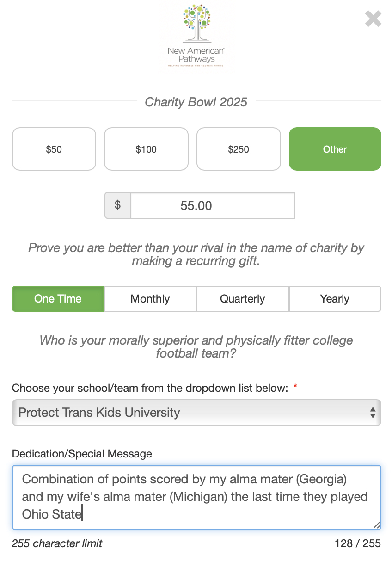Click the Dedication/Special Message label
The width and height of the screenshot is (392, 568).
point(82,454)
